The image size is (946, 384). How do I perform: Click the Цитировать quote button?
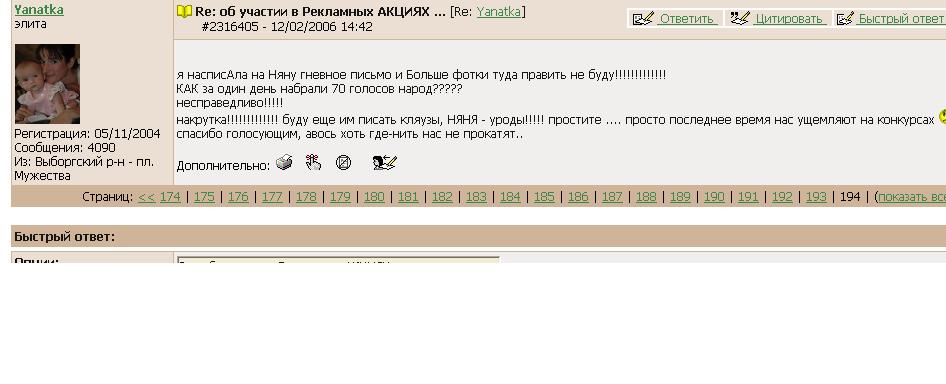pos(778,19)
